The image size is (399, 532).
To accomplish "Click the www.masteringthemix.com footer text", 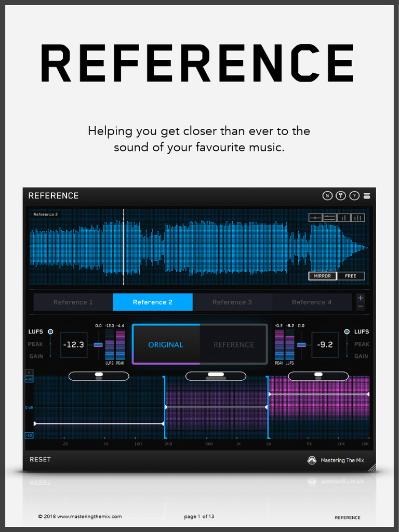I will point(89,516).
